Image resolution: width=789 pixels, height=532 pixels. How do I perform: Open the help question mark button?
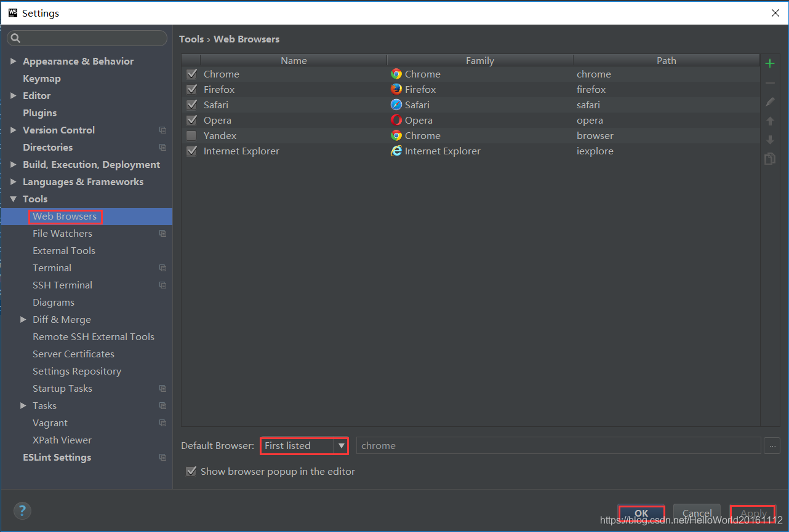[22, 510]
